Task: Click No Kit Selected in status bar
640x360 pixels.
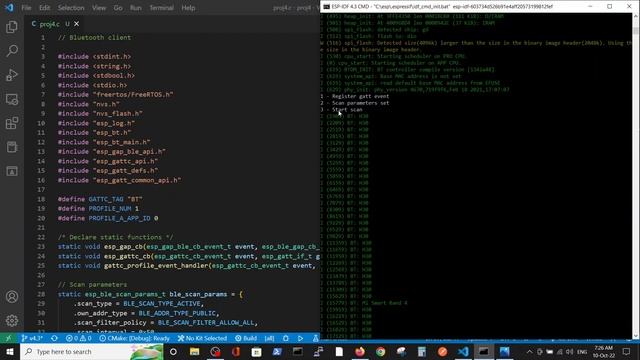Action: point(202,338)
